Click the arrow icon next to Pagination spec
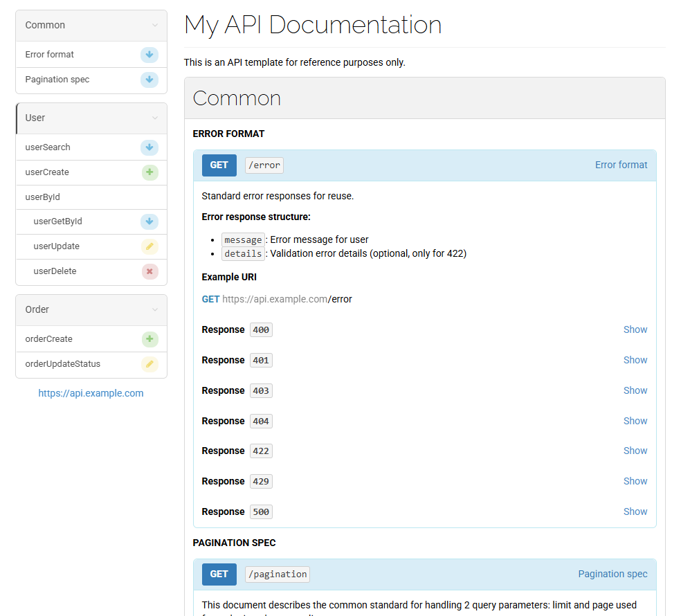Viewport: 681px width, 616px height. 149,80
